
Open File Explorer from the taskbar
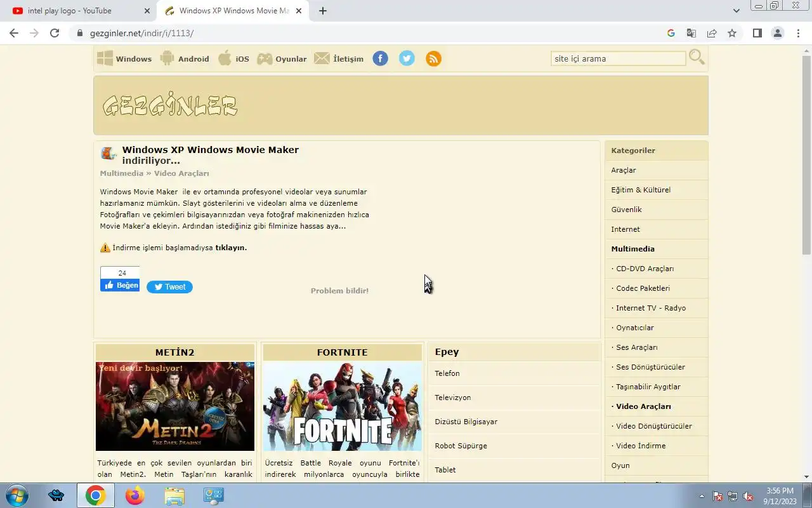coord(174,495)
